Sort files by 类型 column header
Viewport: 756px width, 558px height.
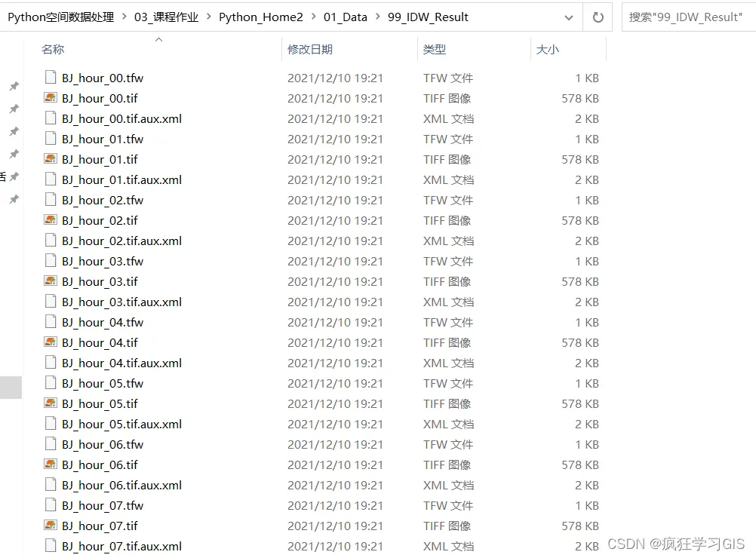tap(434, 49)
